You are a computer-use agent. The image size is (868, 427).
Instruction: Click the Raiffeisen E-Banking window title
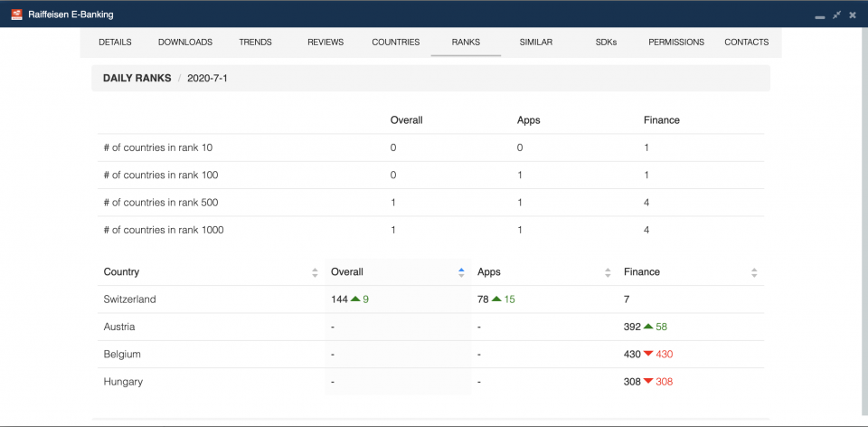[71, 15]
